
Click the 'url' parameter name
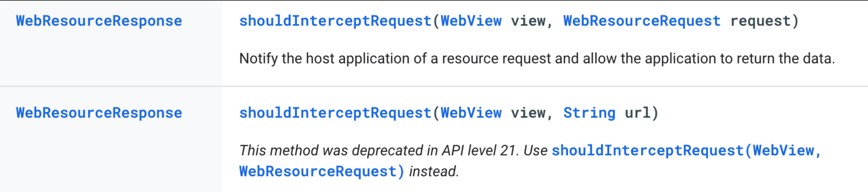pos(638,113)
